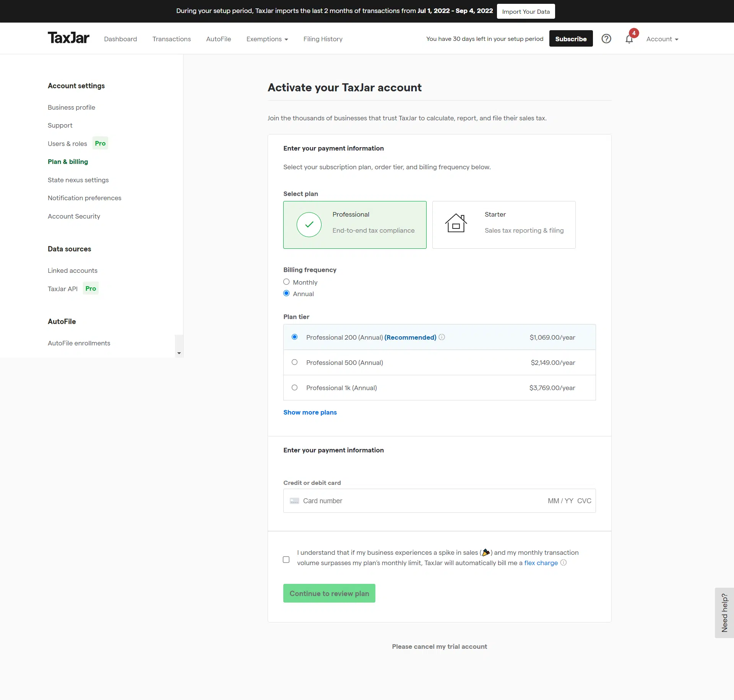Select Annual billing frequency

click(286, 293)
